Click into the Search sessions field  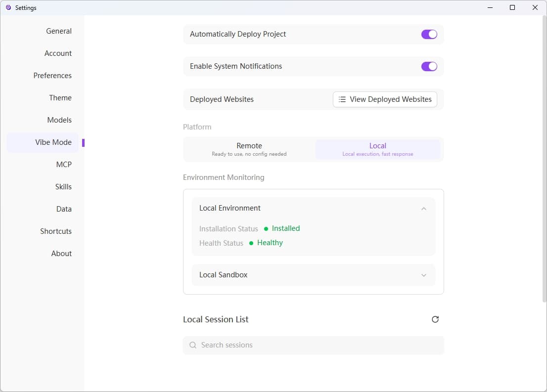317,345
